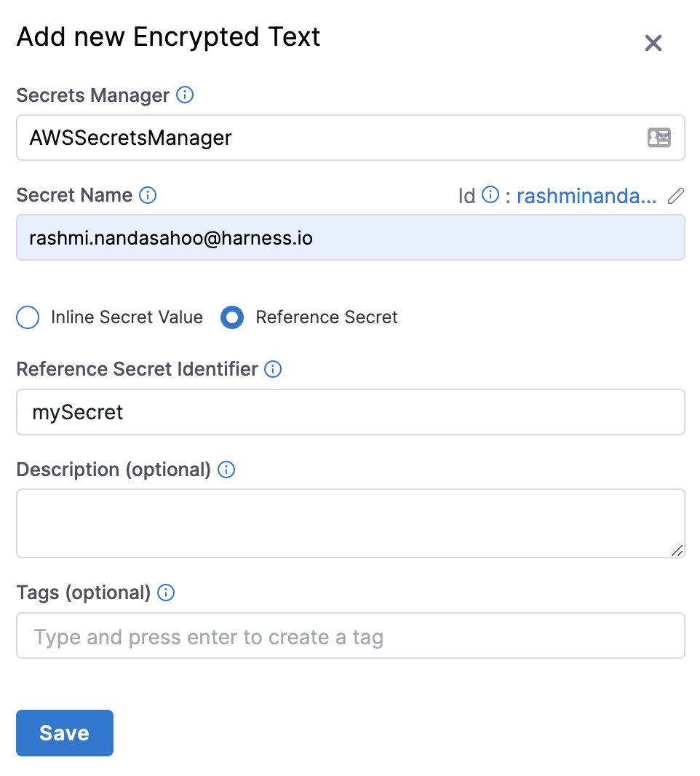Click the info icon next to Id
700x776 pixels.
pos(491,195)
